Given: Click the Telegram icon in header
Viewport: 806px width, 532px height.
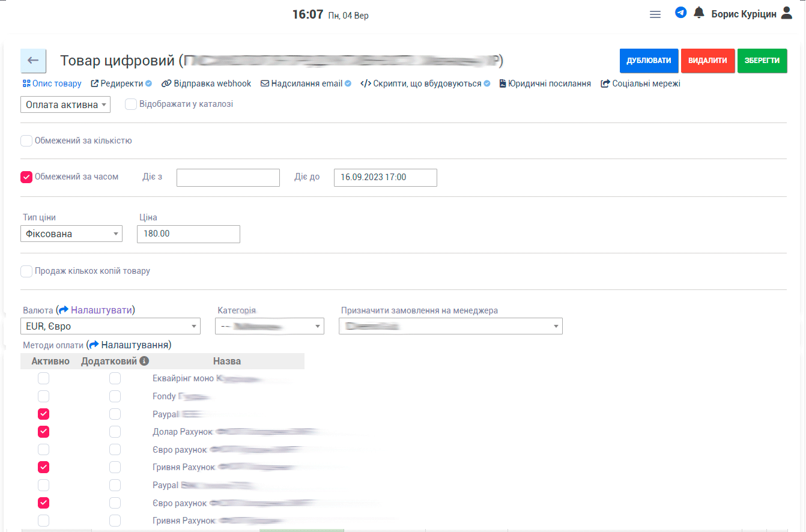Looking at the screenshot, I should coord(680,13).
